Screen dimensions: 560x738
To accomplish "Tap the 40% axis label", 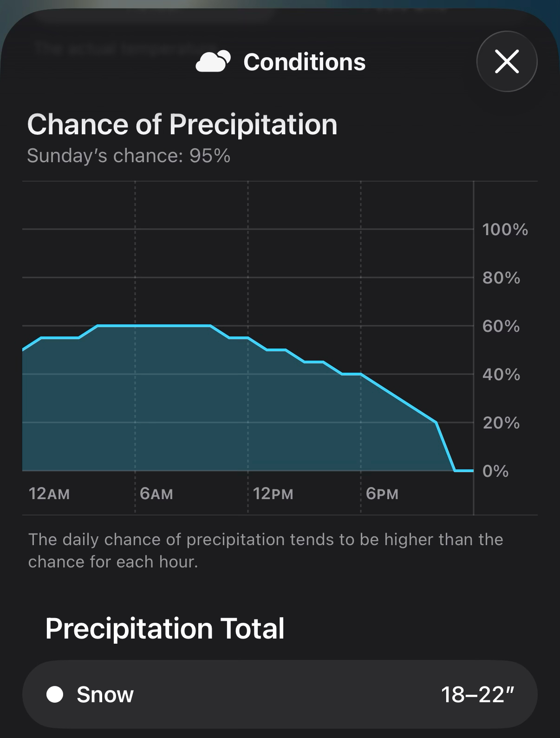I will (x=501, y=375).
